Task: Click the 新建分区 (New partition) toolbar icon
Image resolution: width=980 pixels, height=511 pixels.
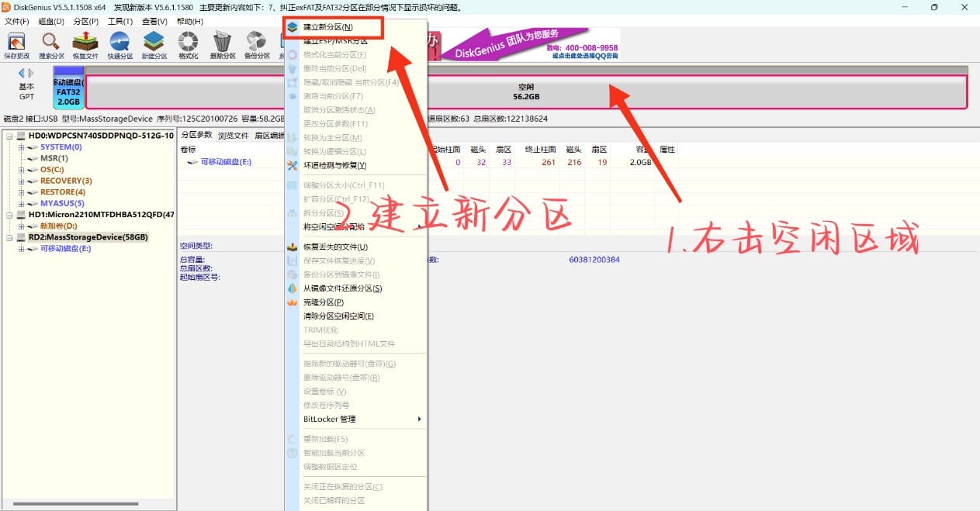Action: tap(154, 43)
